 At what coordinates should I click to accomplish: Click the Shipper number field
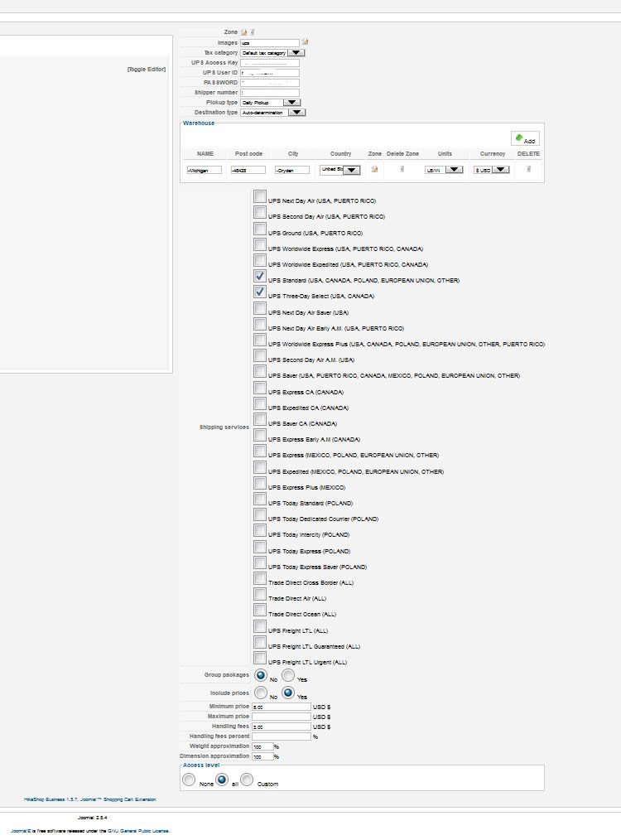[270, 93]
